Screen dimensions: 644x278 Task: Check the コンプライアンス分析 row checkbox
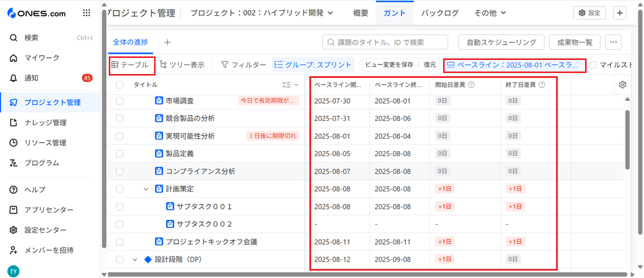(x=119, y=171)
